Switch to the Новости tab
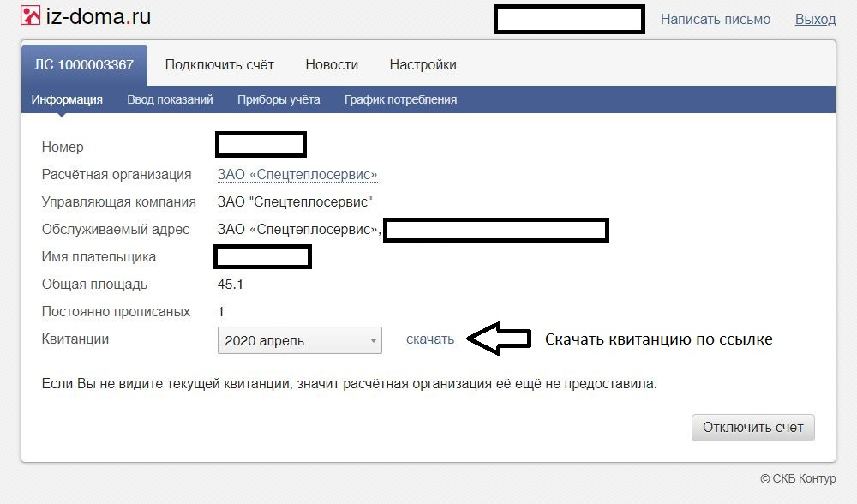This screenshot has width=857, height=504. [x=332, y=65]
